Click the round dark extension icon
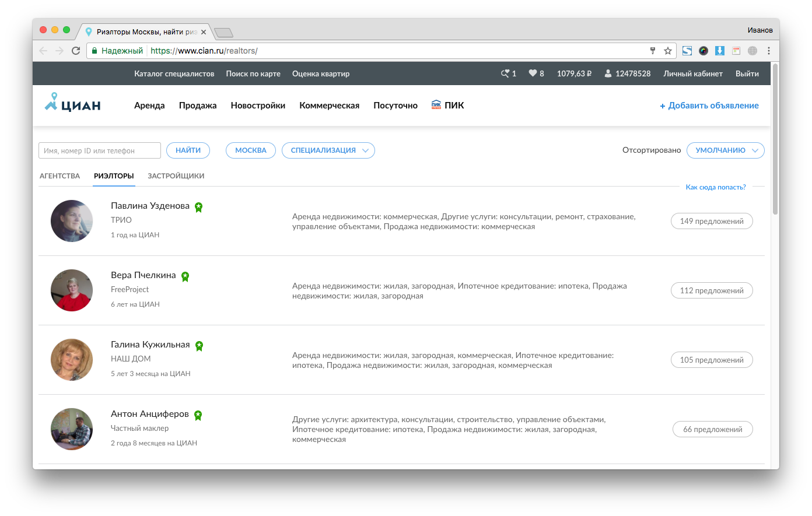Screen dimensions: 812x516 (703, 51)
